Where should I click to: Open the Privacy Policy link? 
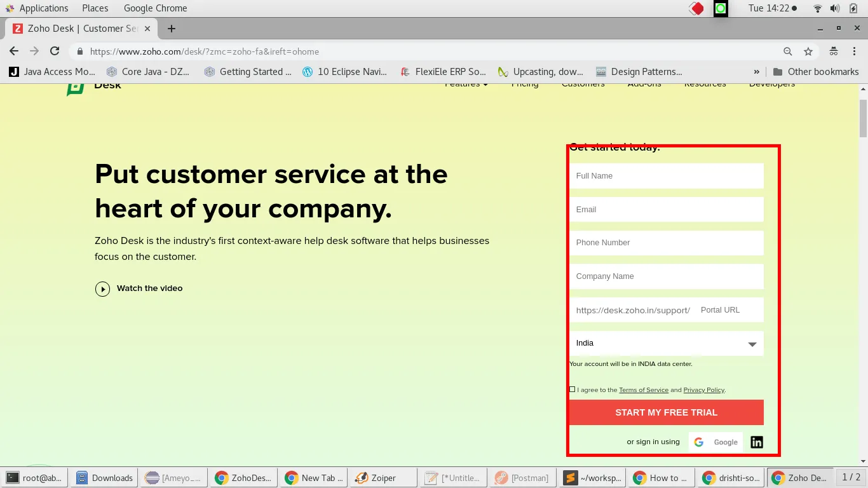click(x=704, y=390)
